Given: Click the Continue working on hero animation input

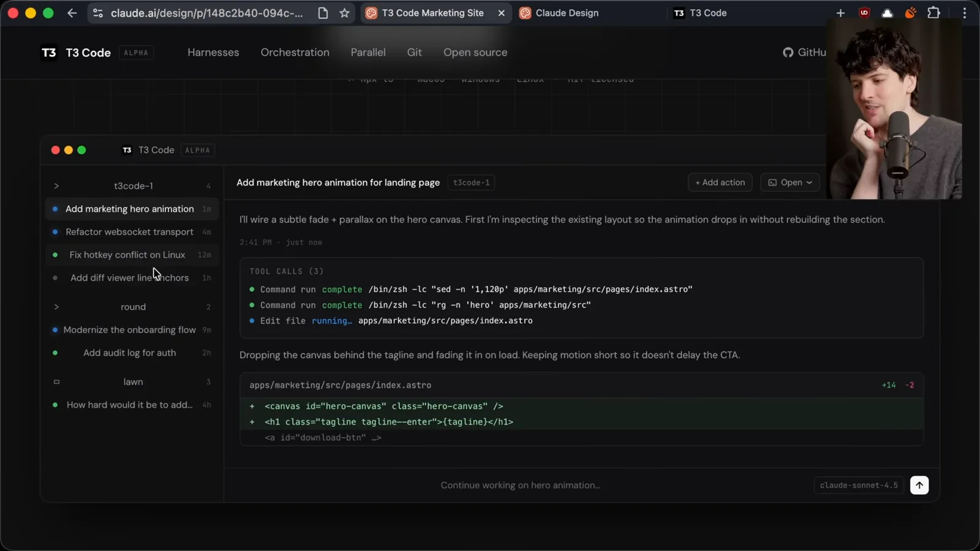Looking at the screenshot, I should pos(520,485).
